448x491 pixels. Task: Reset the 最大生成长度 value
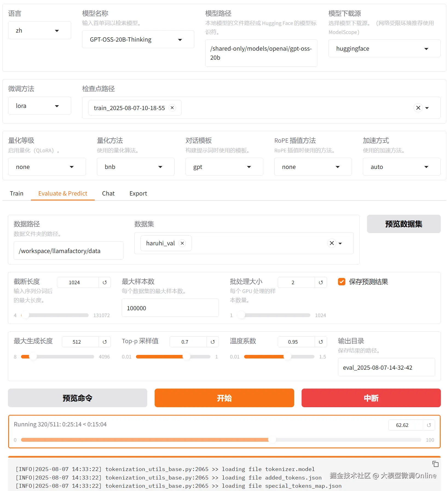tap(105, 342)
